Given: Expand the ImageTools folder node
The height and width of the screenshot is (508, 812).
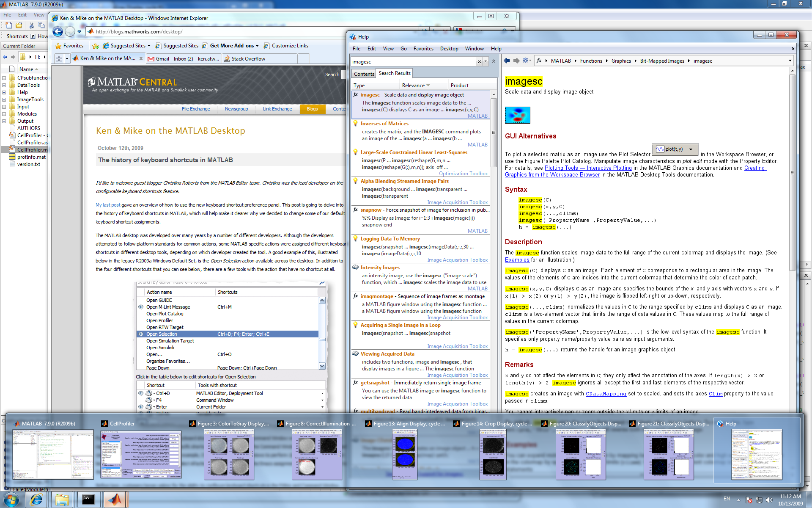Looking at the screenshot, I should (x=4, y=99).
